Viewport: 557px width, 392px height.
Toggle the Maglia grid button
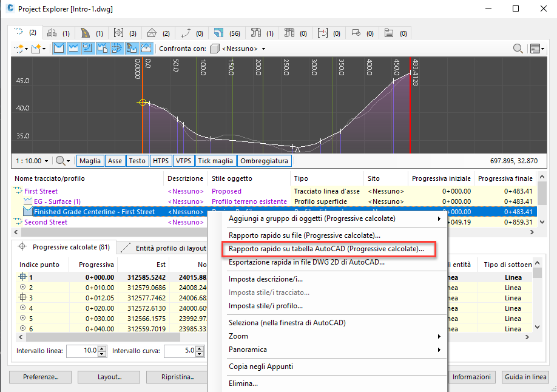(x=90, y=161)
